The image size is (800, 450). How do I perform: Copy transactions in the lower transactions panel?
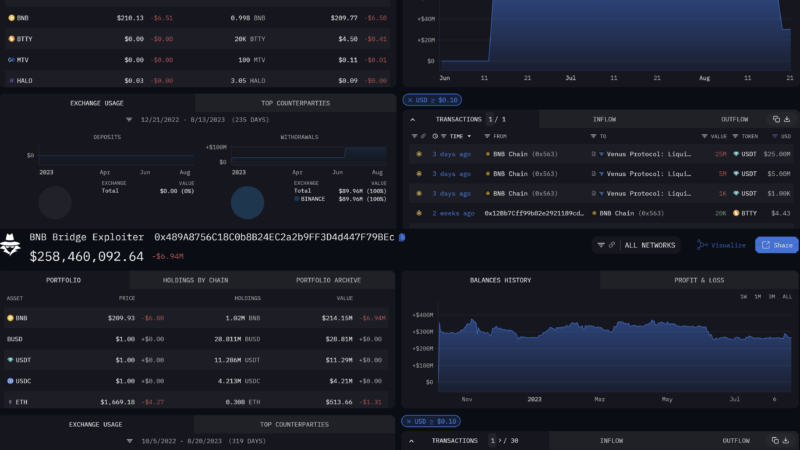[x=775, y=441]
